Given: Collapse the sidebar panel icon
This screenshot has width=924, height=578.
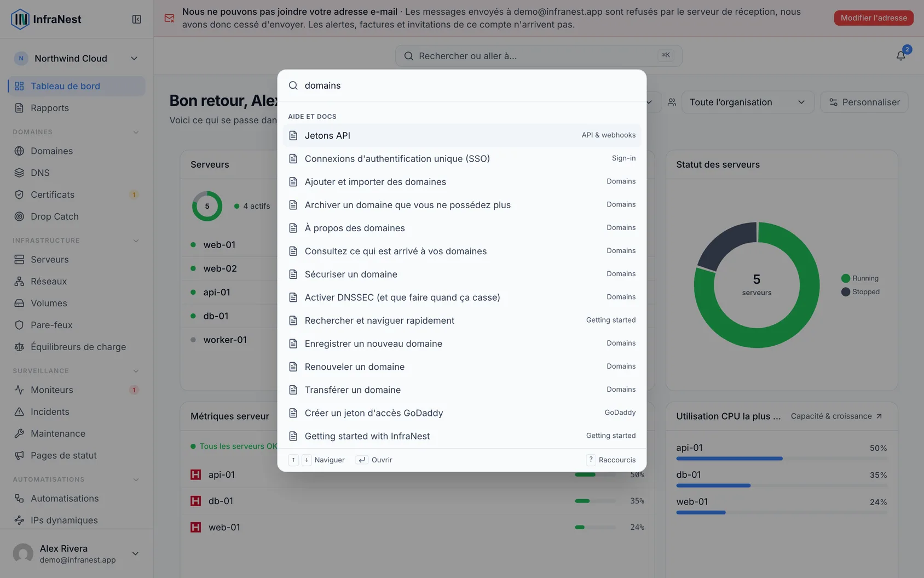Looking at the screenshot, I should coord(137,19).
